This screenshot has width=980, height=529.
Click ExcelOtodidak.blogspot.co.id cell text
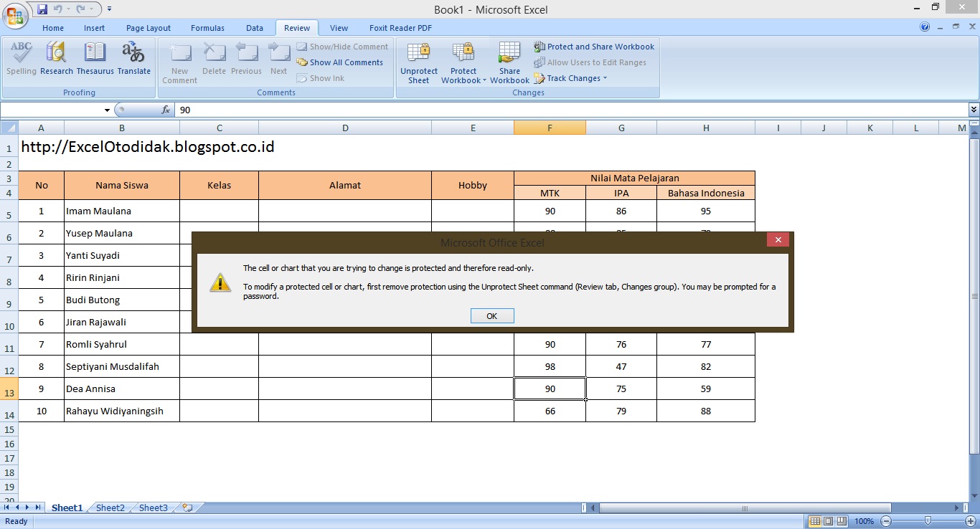click(x=148, y=147)
